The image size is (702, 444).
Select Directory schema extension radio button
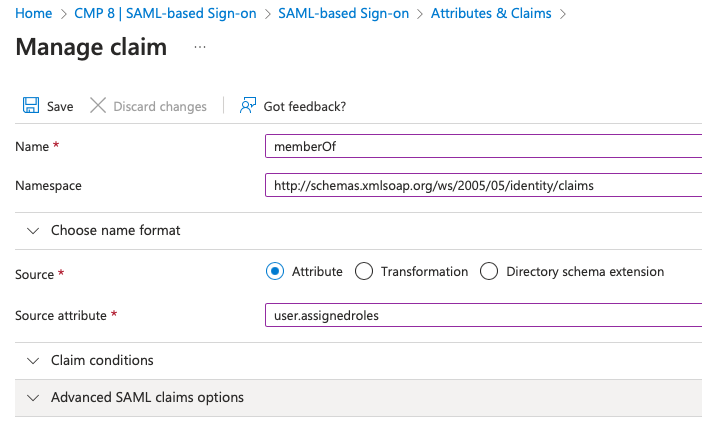click(488, 271)
